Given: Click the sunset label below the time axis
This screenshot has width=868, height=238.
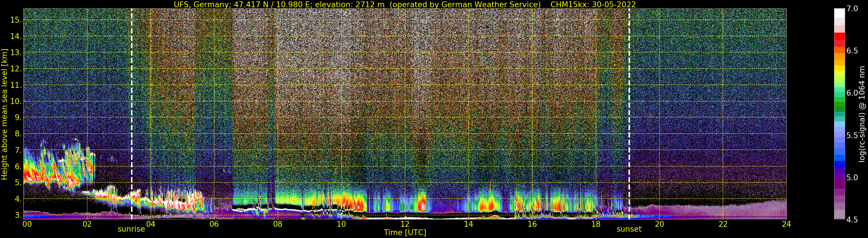Looking at the screenshot, I should pyautogui.click(x=629, y=229).
